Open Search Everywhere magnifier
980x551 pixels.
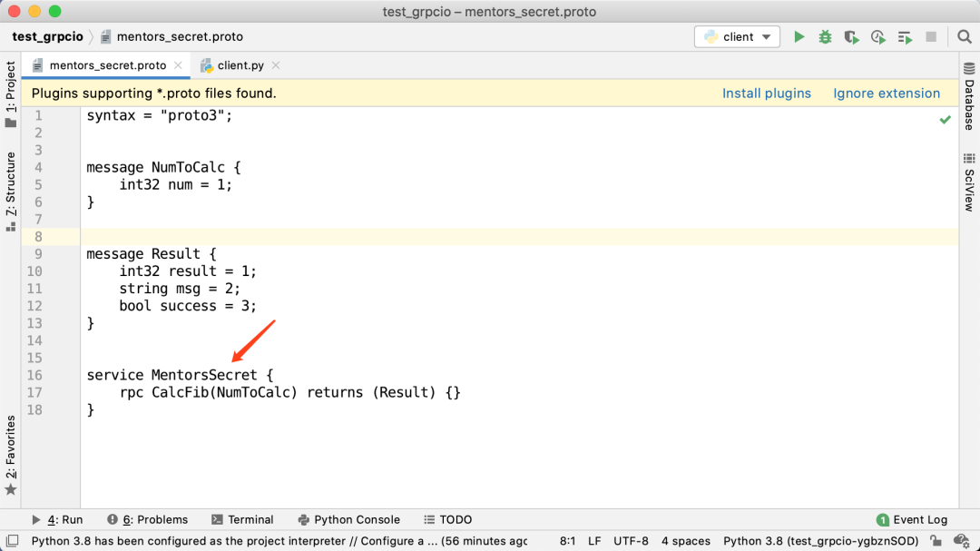965,37
